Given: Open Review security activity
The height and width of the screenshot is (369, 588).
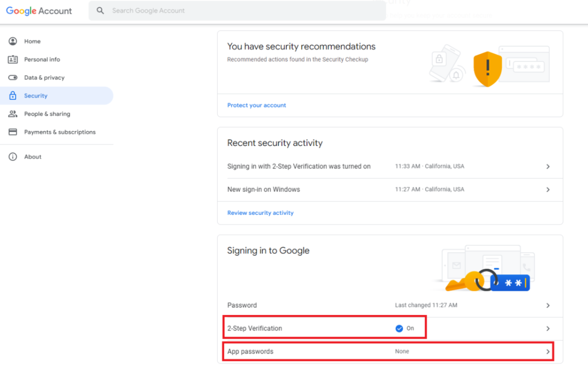Looking at the screenshot, I should 260,212.
